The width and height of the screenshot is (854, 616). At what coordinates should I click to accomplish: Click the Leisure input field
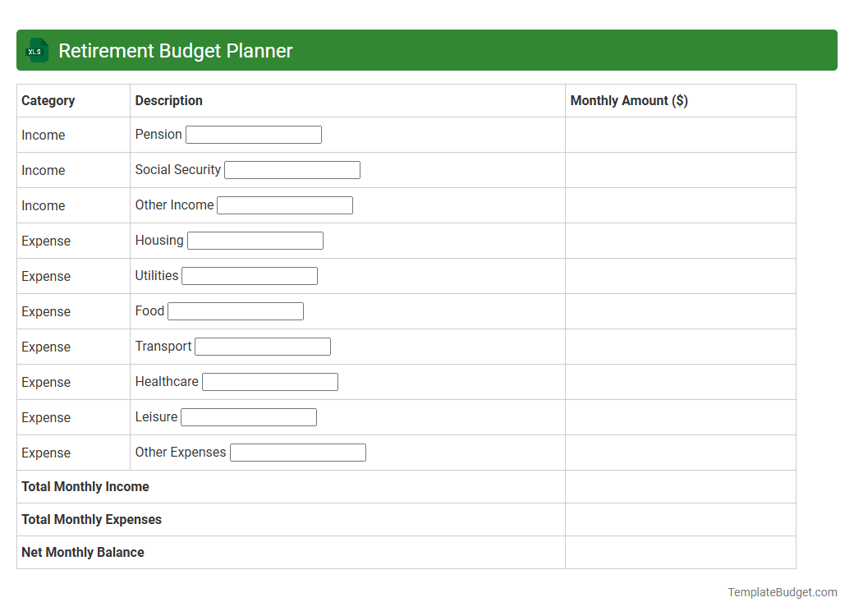click(248, 416)
